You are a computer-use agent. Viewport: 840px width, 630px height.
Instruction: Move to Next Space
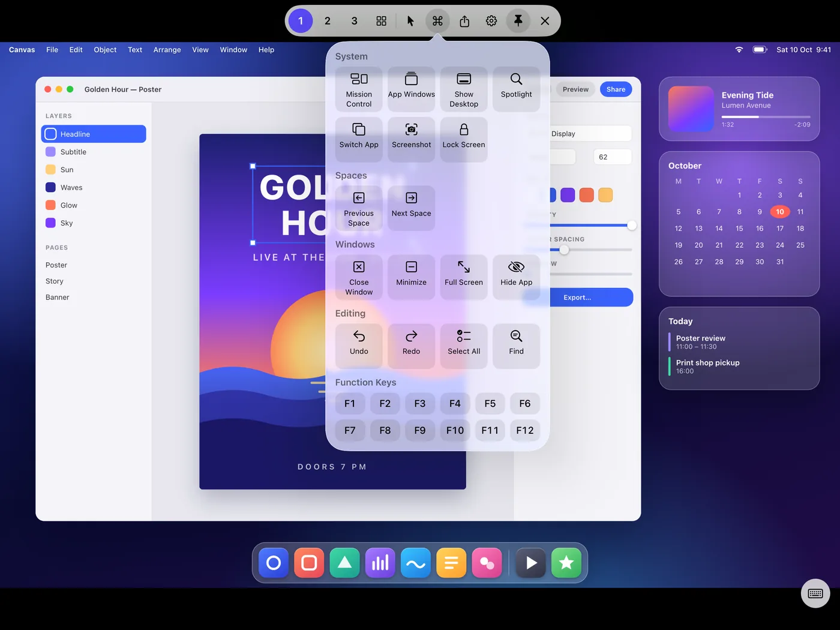(412, 208)
